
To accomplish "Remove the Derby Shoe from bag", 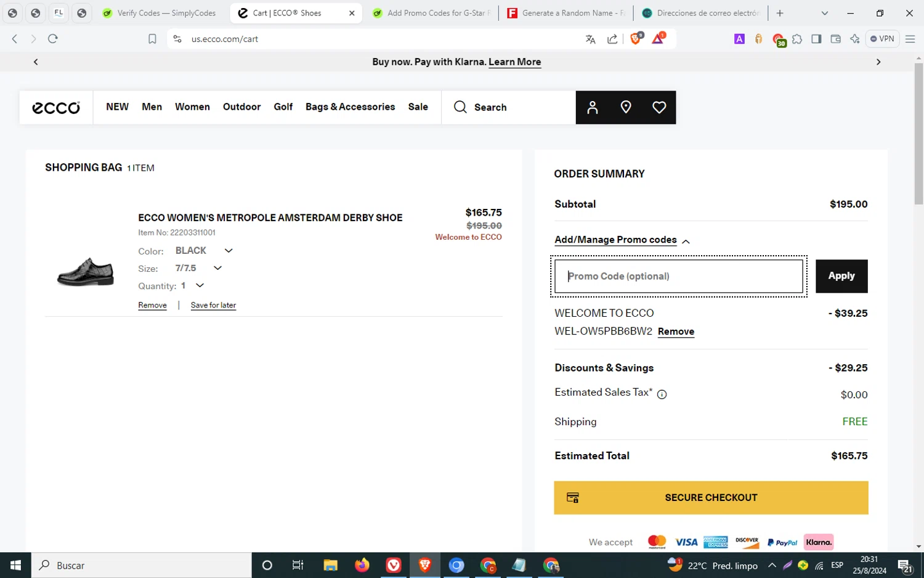I will [152, 305].
